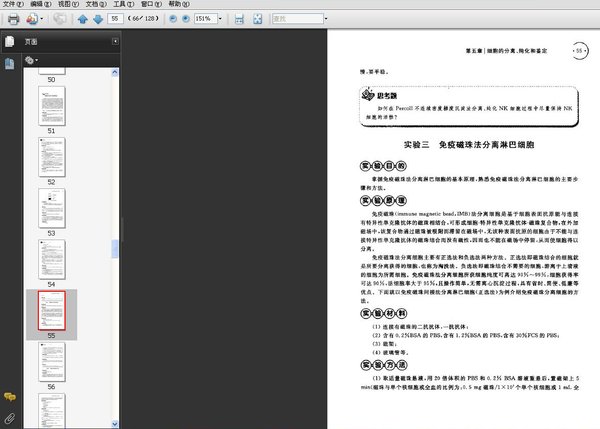Go to the previous page with the up arrow
Image resolution: width=600 pixels, height=429 pixels.
[x=82, y=19]
